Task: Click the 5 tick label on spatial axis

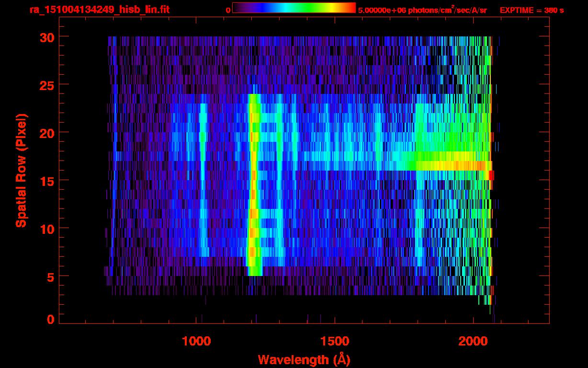Action: (50, 276)
